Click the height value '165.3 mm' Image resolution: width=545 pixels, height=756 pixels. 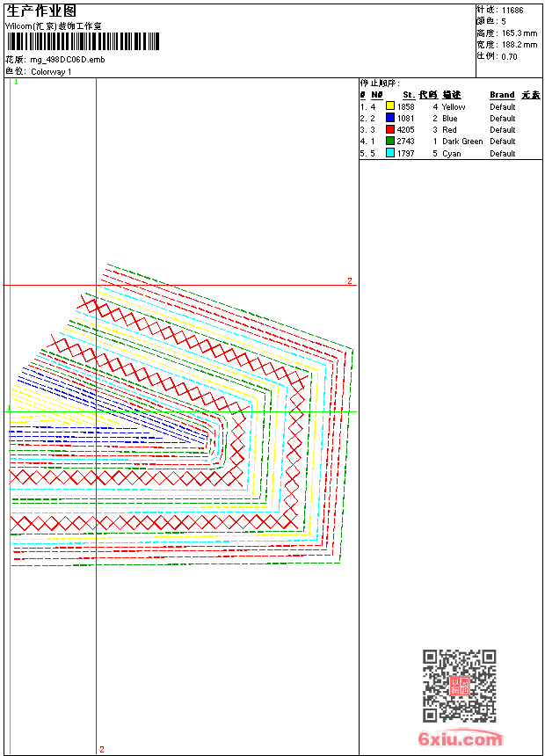(x=520, y=33)
